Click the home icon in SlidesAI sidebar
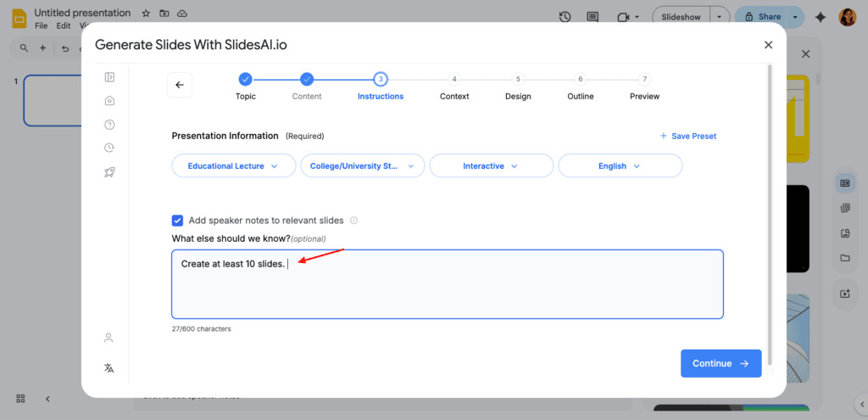The width and height of the screenshot is (868, 420). coord(109,101)
